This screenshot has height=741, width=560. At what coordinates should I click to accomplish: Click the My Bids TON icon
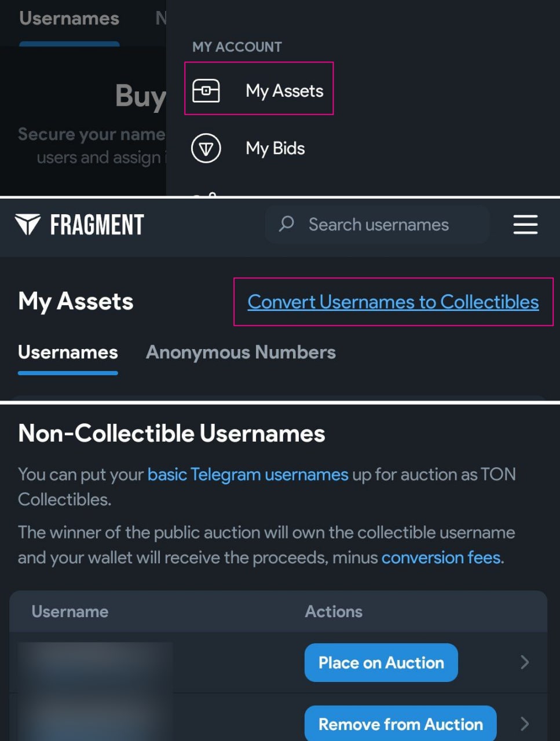pos(206,149)
